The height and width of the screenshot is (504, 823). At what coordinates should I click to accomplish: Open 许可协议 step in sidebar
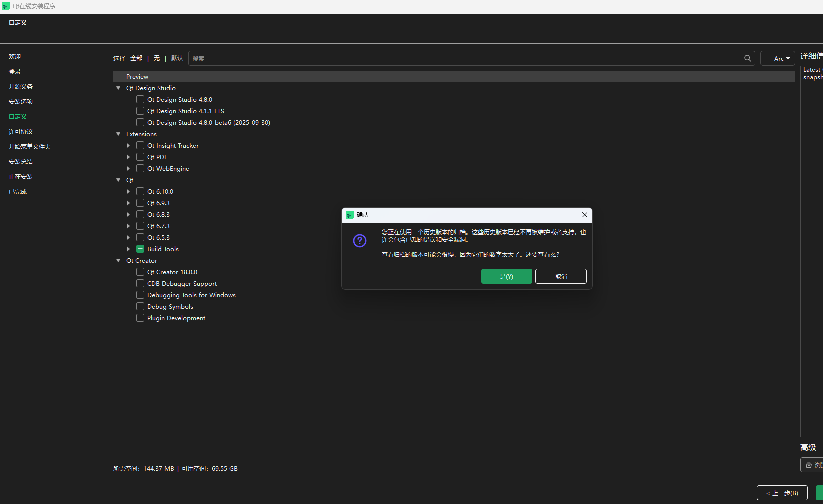[21, 132]
